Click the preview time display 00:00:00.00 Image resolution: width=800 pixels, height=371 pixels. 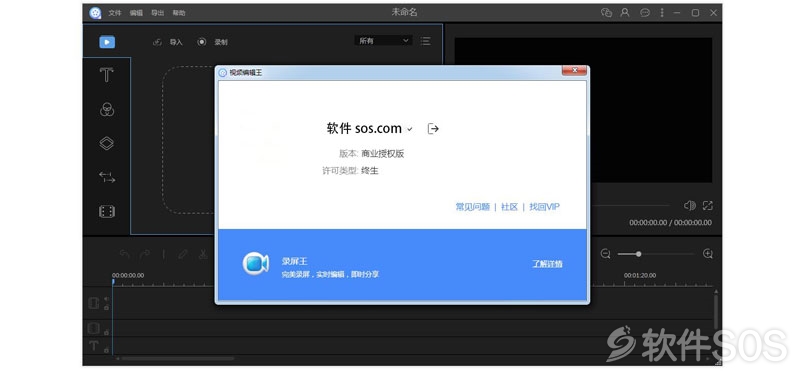pos(670,222)
